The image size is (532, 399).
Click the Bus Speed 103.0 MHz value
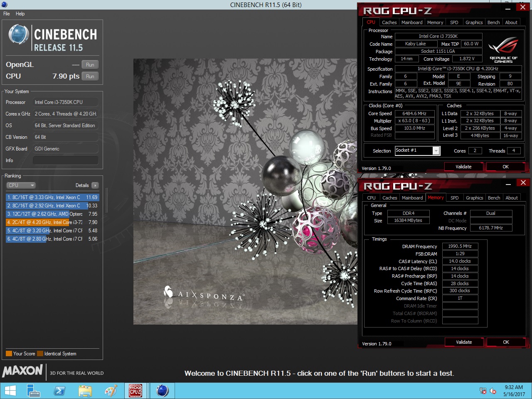point(414,128)
